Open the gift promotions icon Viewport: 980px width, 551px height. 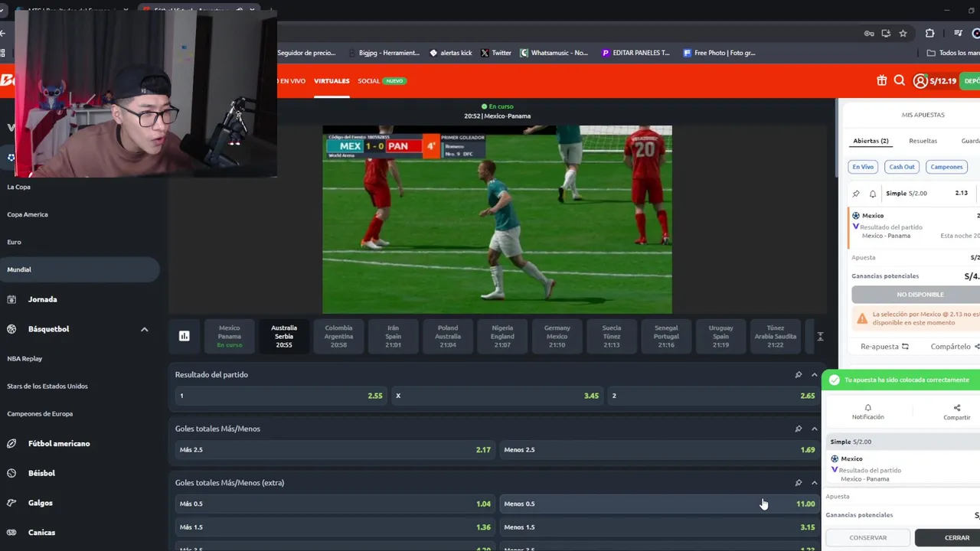tap(882, 80)
